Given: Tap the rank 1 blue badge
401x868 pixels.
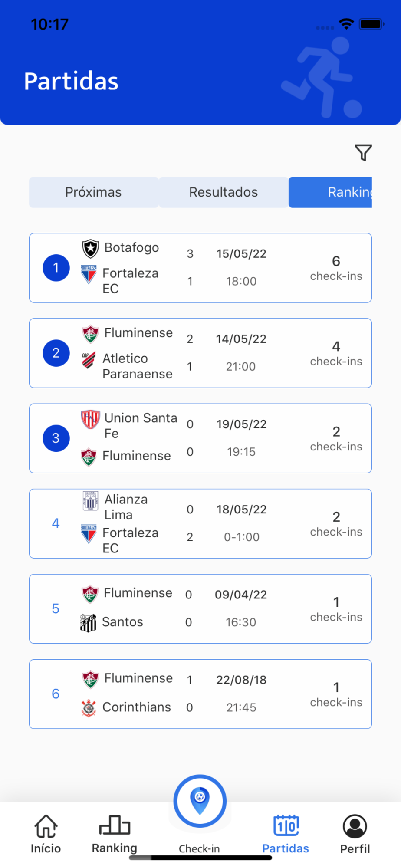Looking at the screenshot, I should pyautogui.click(x=56, y=268).
